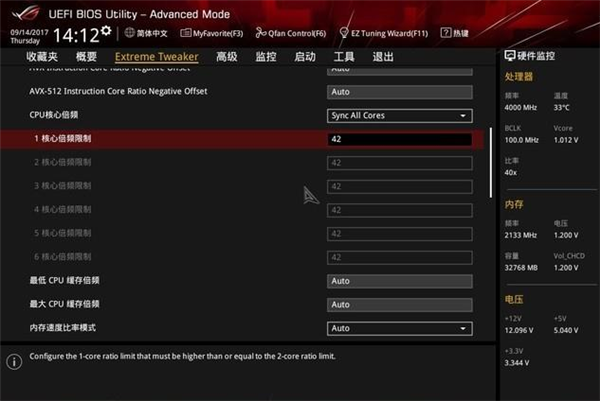The width and height of the screenshot is (600, 401).
Task: Click the 热键 hotkeys button
Action: point(455,33)
